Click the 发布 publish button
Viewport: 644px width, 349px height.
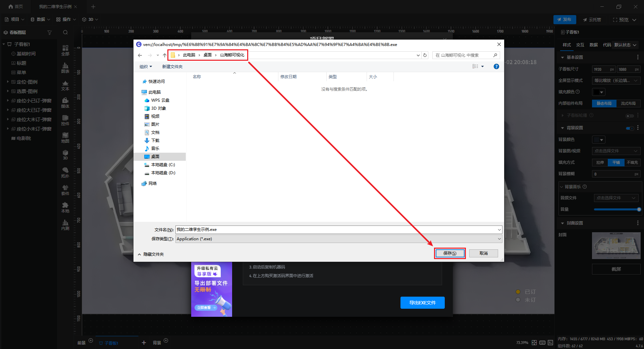coord(565,19)
